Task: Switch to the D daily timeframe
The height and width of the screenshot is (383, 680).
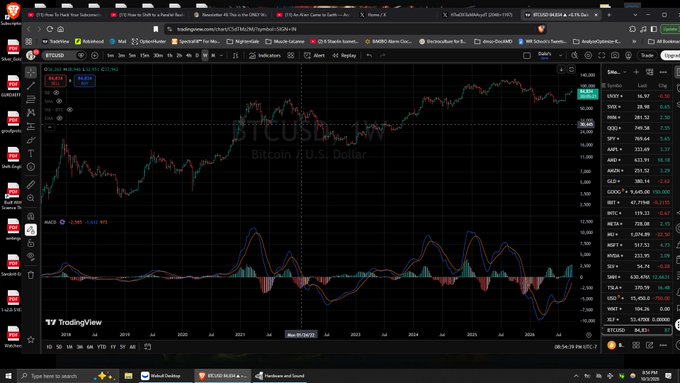Action: [197, 56]
